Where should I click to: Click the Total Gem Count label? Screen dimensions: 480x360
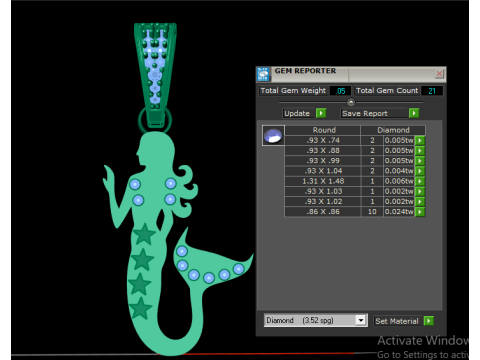387,91
